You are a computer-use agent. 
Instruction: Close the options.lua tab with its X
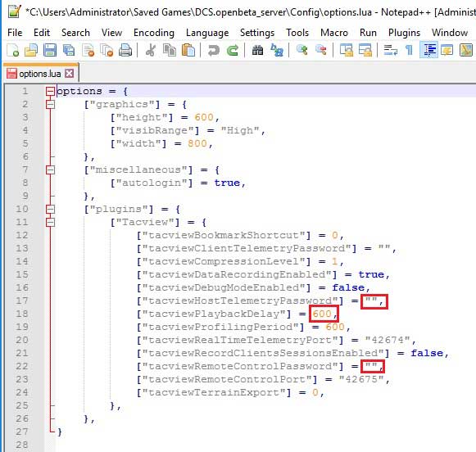69,74
